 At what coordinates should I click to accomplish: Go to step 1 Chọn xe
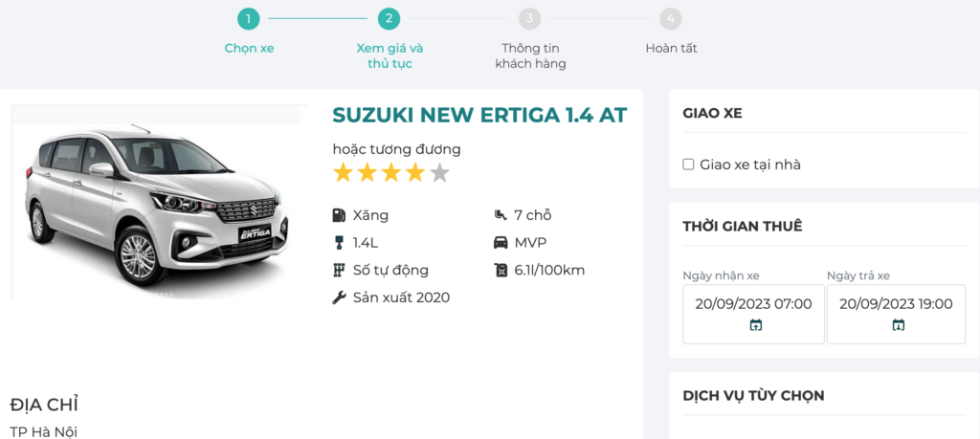coord(249,18)
